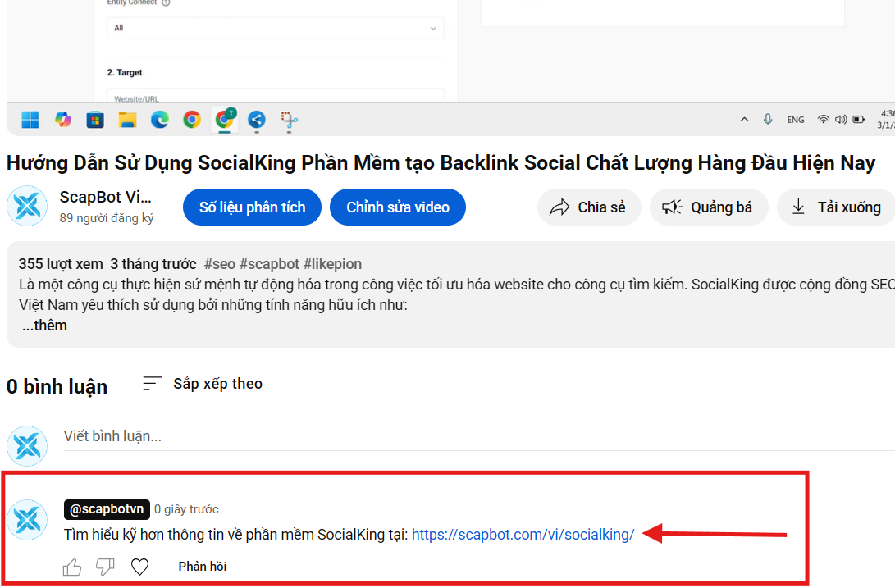Open the #scapbot hashtag
The image size is (895, 588).
point(269,264)
